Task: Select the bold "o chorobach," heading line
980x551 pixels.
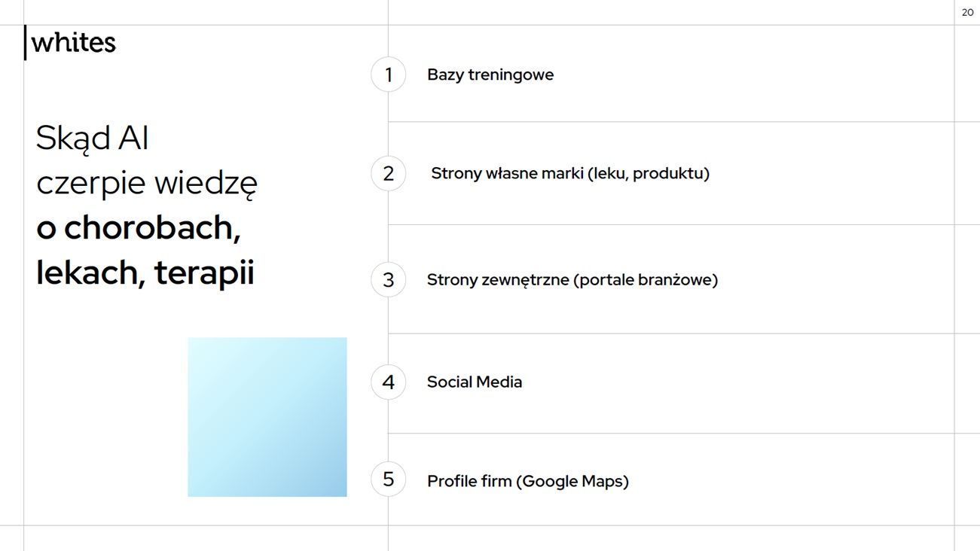Action: (139, 227)
